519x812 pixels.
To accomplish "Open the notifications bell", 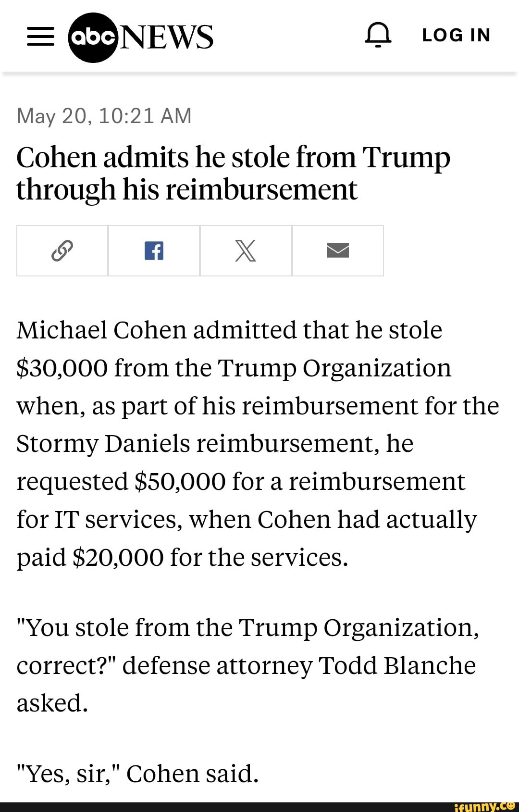I will coord(378,35).
